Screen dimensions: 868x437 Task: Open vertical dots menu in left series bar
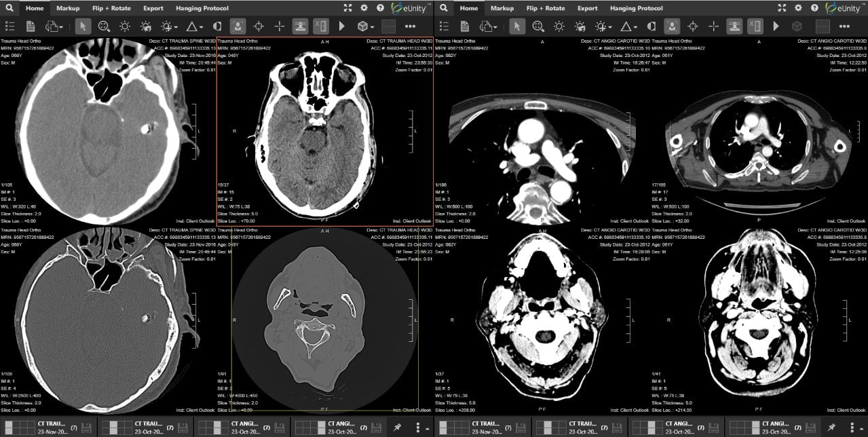418,428
